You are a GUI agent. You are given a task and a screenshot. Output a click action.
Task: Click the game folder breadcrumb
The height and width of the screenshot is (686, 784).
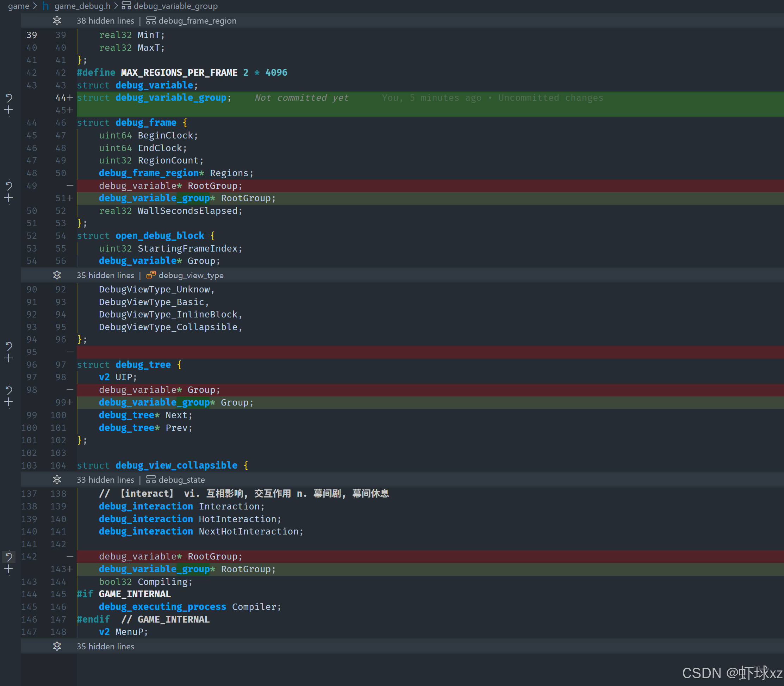(18, 6)
